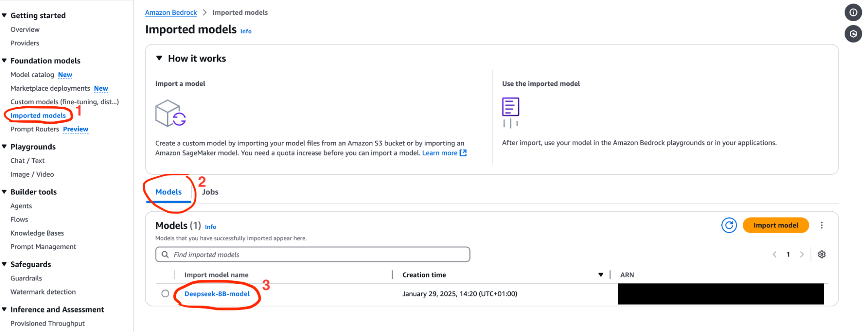Open Knowledge Bases in the sidebar
868x332 pixels.
[37, 233]
